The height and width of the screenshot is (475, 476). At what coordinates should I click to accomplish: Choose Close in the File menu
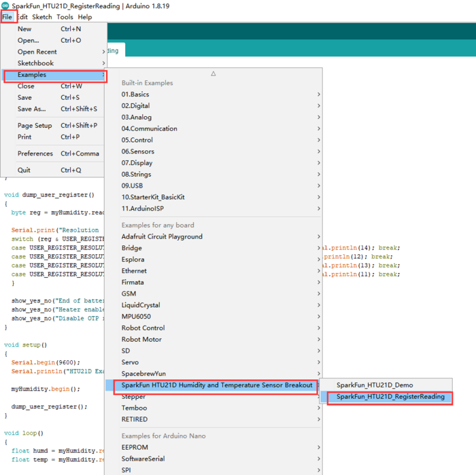54,86
